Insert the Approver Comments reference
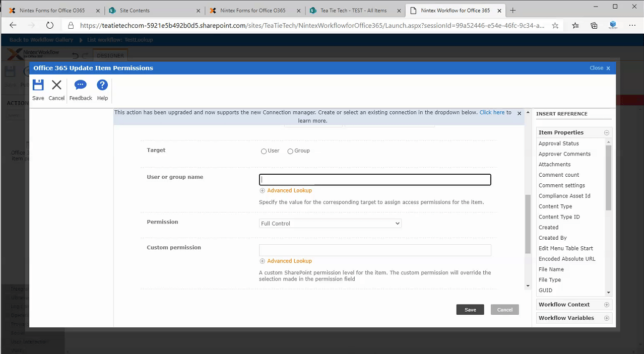This screenshot has height=354, width=644. point(564,154)
